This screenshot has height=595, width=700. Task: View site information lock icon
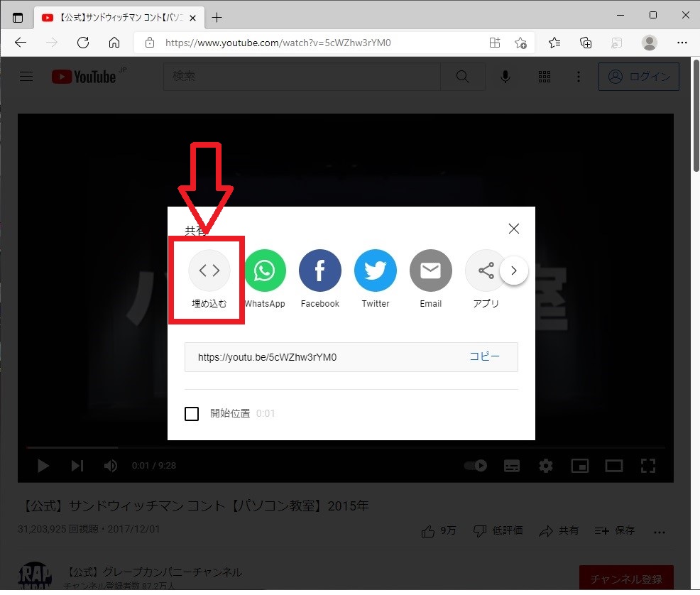tap(150, 43)
